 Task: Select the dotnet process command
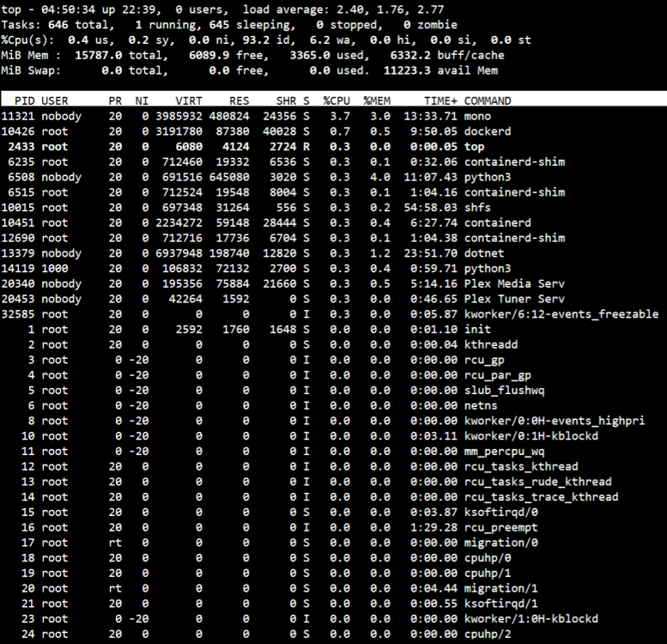click(484, 253)
